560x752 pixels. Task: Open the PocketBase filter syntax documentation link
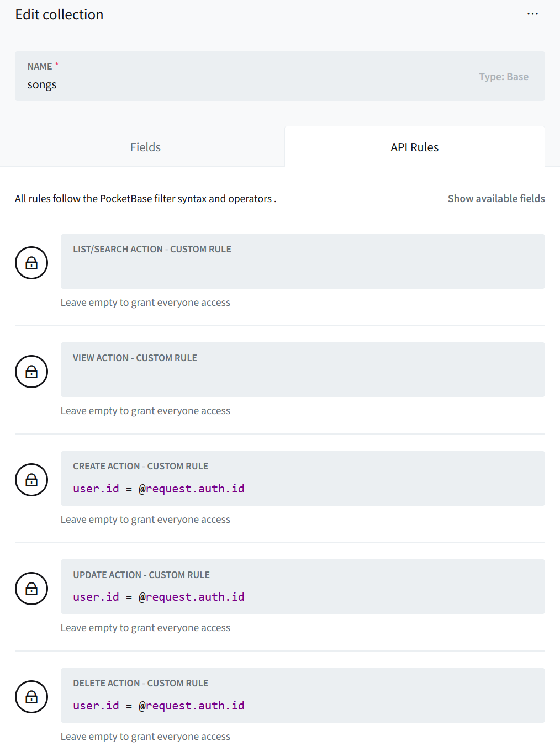point(187,198)
